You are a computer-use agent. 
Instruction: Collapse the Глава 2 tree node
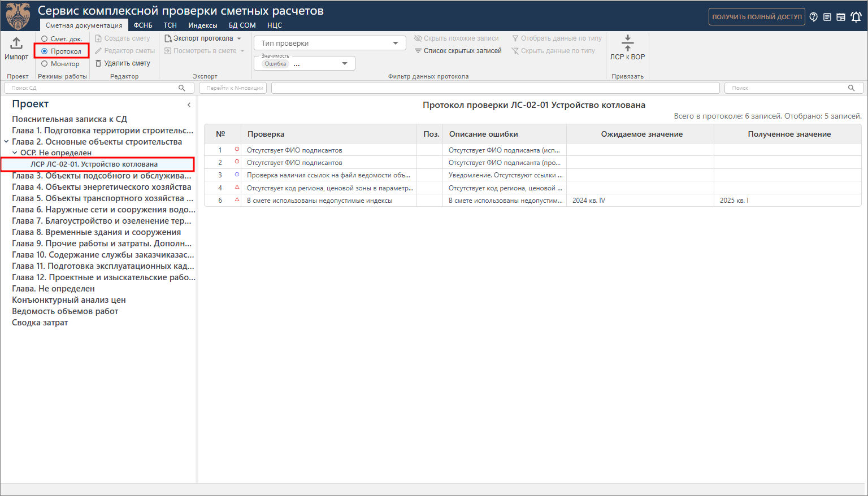click(x=6, y=142)
